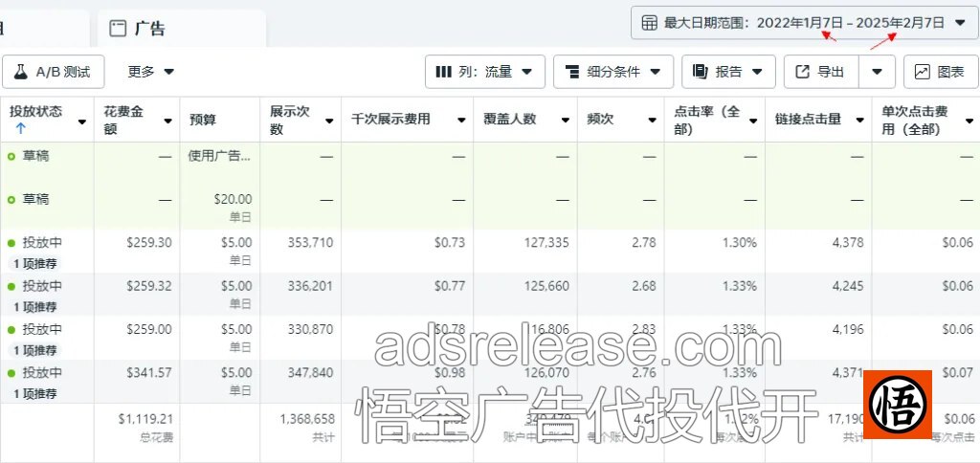Expand the export options arrow next to 导出

877,72
